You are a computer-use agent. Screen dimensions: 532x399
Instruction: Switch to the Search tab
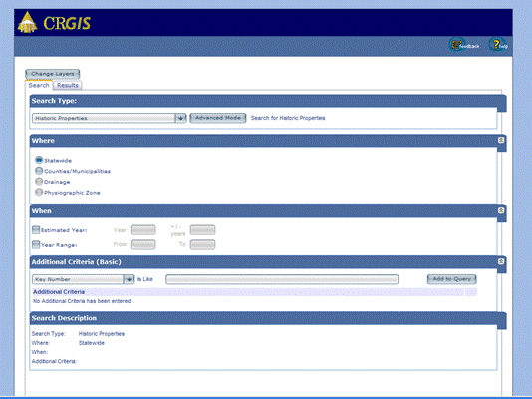pyautogui.click(x=39, y=85)
